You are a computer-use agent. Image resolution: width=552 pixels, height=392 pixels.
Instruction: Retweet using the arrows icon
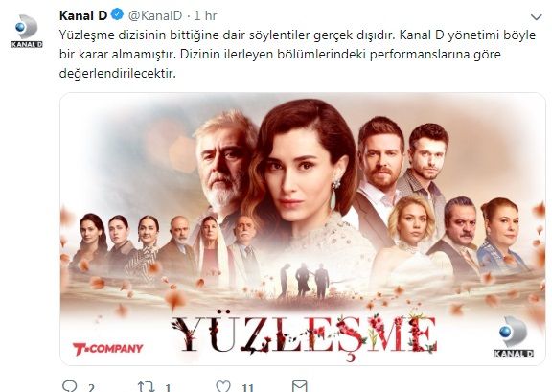click(x=146, y=386)
